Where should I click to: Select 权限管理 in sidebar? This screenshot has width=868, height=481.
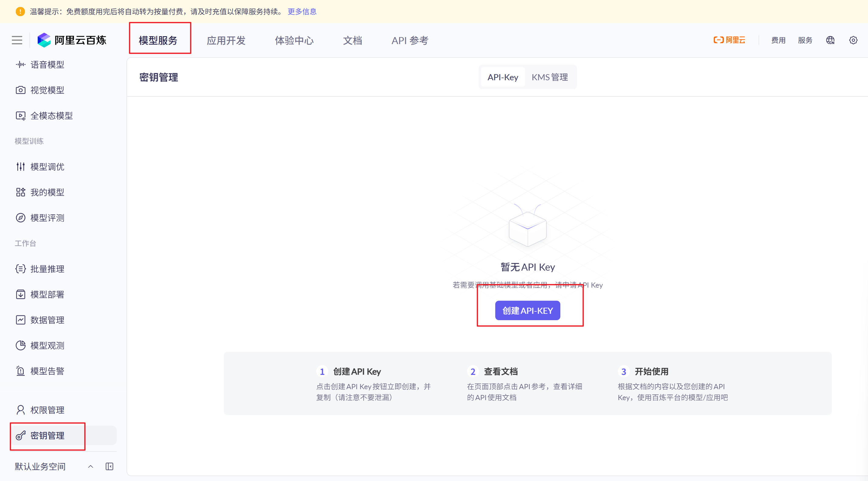47,410
